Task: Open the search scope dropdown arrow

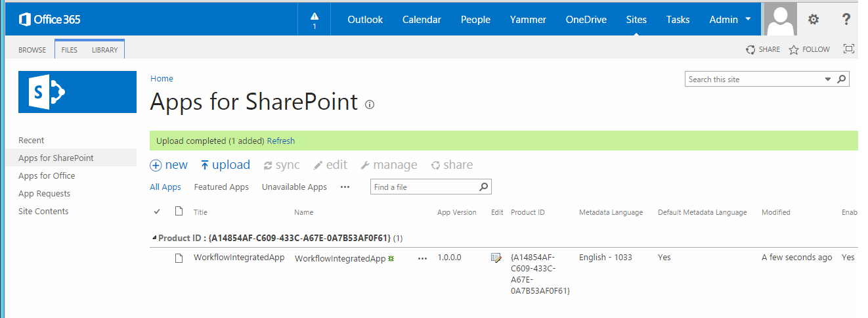Action: (x=827, y=79)
